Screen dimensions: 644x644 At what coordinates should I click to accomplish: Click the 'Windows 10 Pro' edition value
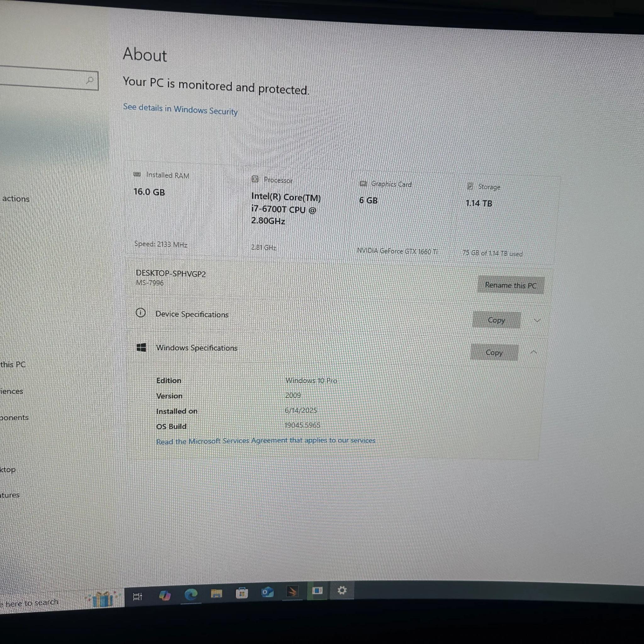pyautogui.click(x=311, y=380)
